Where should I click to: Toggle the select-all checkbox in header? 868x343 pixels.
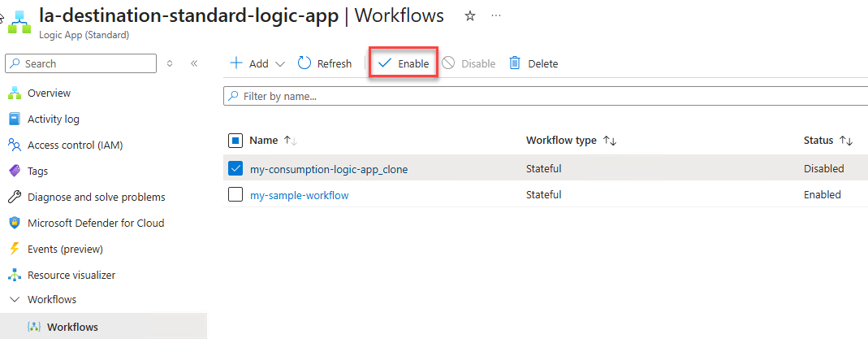pos(235,141)
